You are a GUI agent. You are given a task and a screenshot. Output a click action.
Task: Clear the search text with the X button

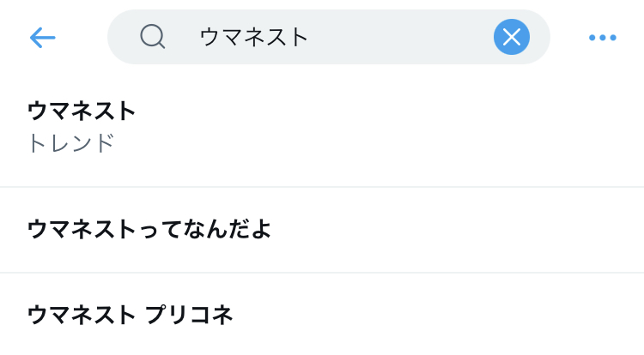point(512,37)
